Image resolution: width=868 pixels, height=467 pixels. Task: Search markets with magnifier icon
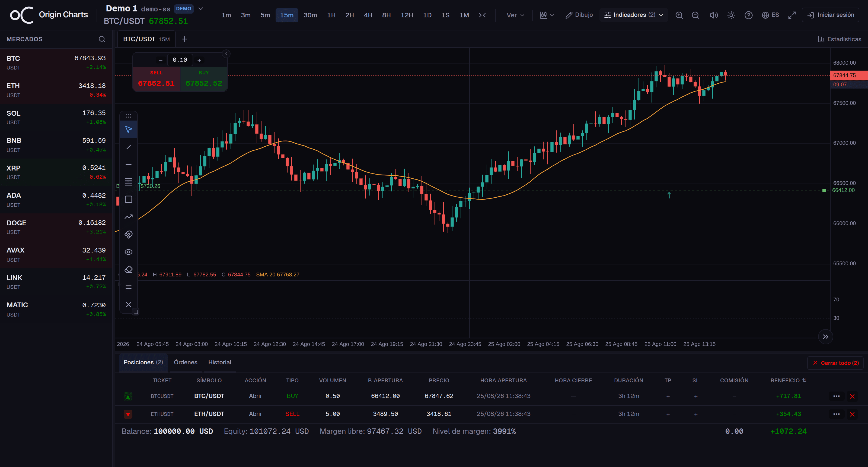tap(102, 39)
